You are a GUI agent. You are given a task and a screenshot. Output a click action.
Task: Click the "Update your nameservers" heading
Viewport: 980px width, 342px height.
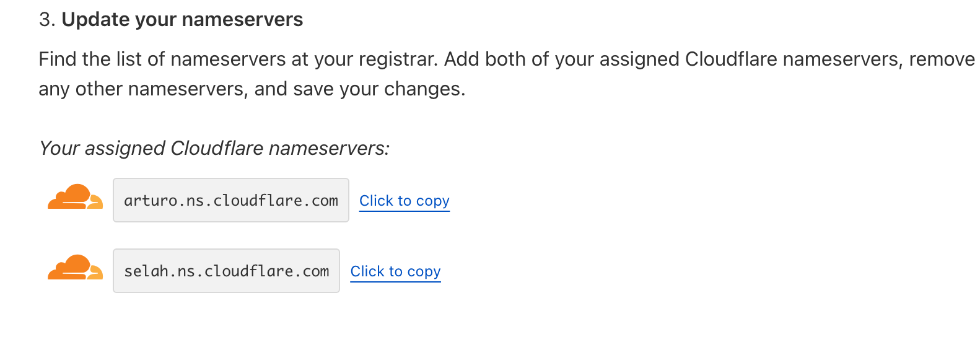[x=182, y=20]
